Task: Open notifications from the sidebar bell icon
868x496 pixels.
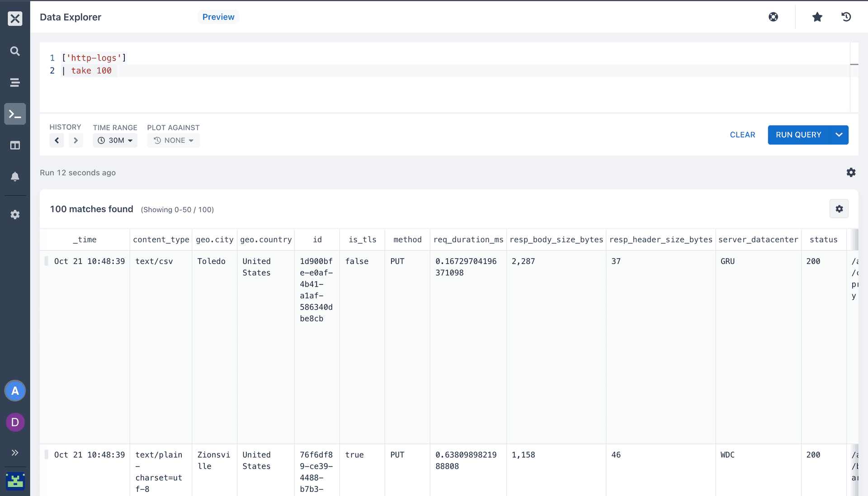Action: click(15, 176)
